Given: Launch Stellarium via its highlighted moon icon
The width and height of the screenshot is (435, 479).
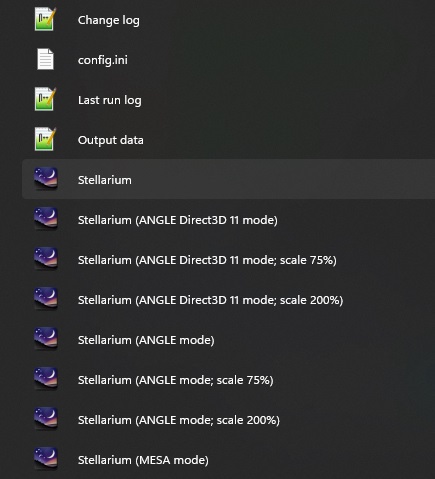Looking at the screenshot, I should 46,179.
